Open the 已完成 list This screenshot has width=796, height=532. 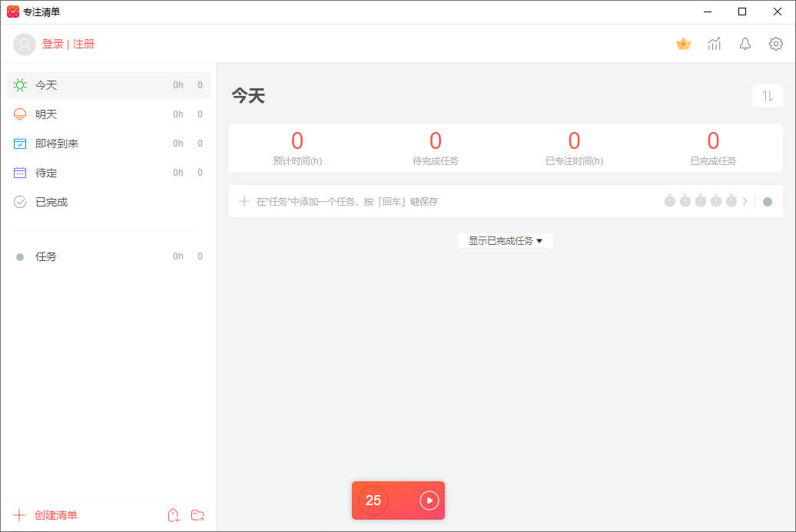(x=51, y=202)
